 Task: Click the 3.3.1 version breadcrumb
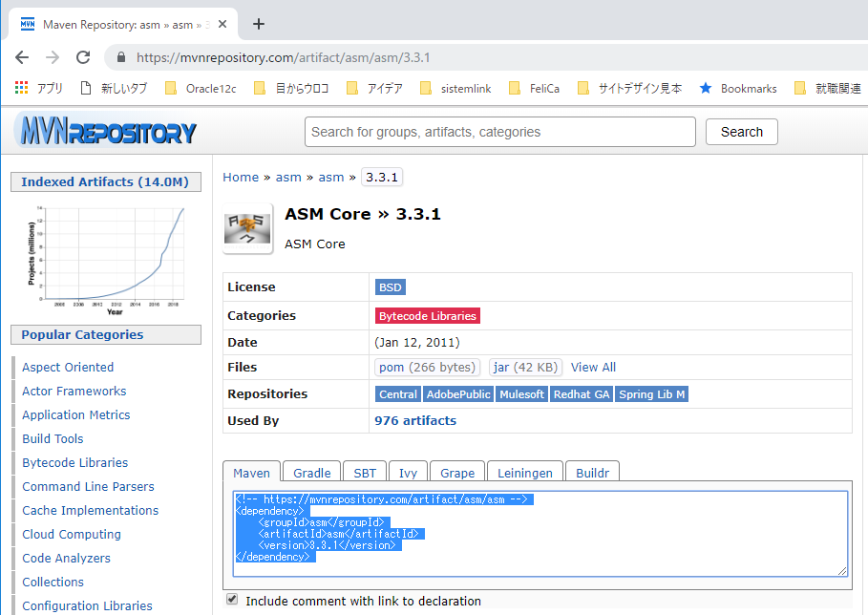point(381,177)
